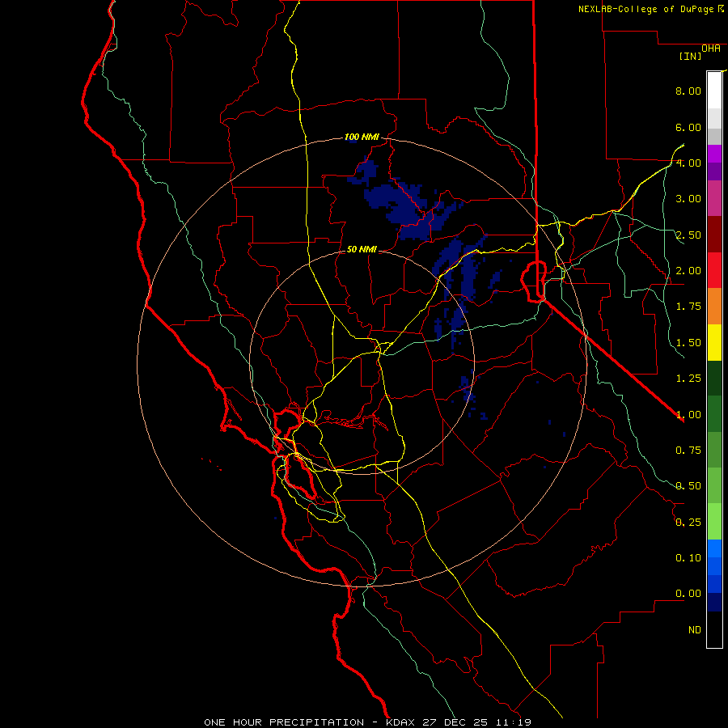Click the KDAX radar site identifier
The image size is (728, 728).
click(x=401, y=722)
